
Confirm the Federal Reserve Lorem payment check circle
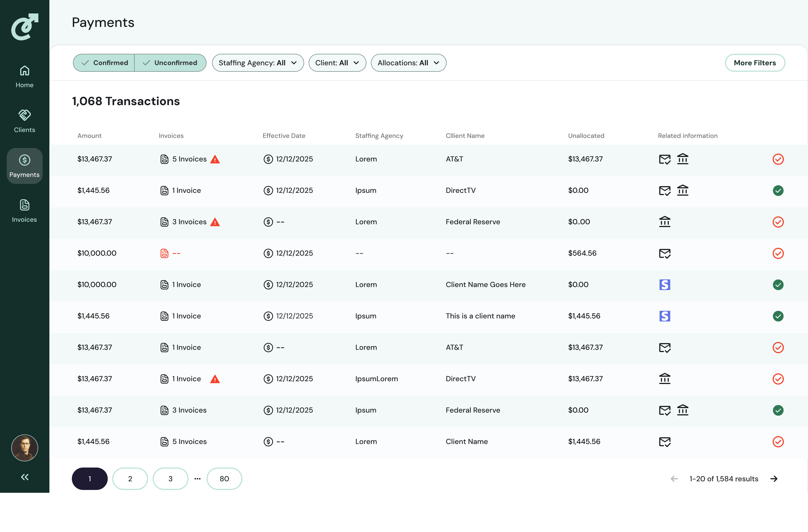tap(778, 222)
